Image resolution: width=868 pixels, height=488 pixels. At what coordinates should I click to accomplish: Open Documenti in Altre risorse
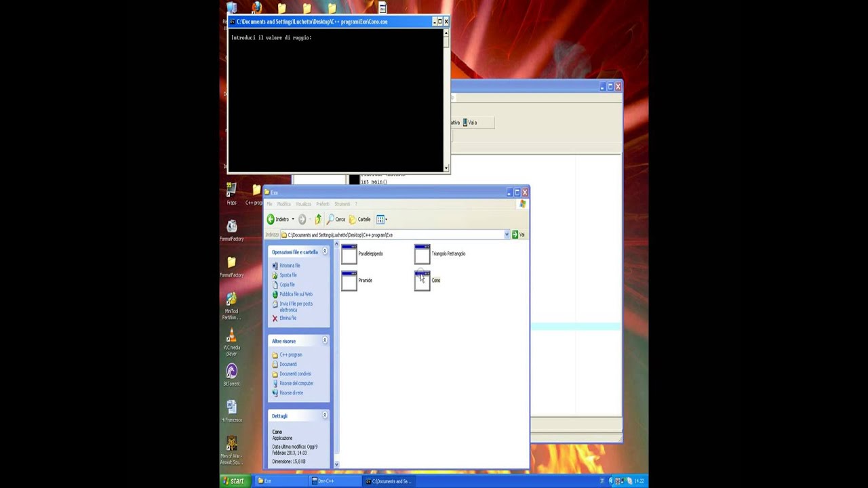point(288,364)
